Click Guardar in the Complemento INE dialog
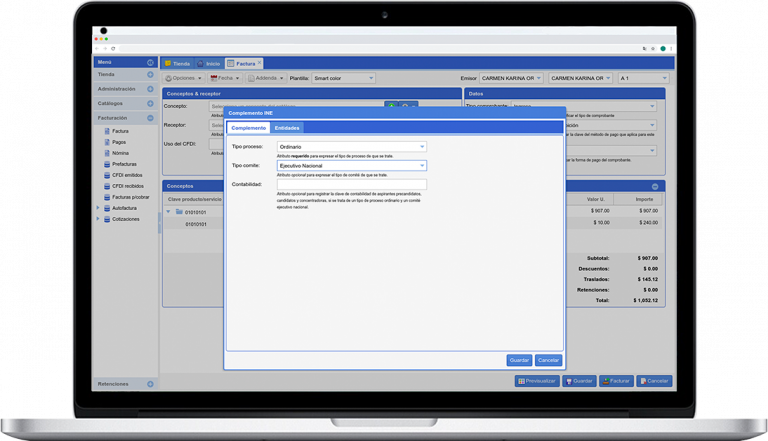The height and width of the screenshot is (441, 768). tap(519, 360)
